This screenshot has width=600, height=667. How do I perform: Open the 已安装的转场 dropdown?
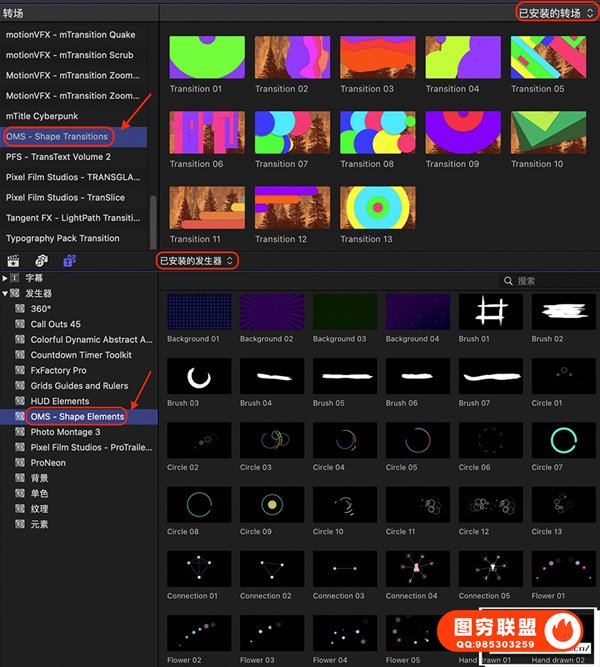(553, 12)
